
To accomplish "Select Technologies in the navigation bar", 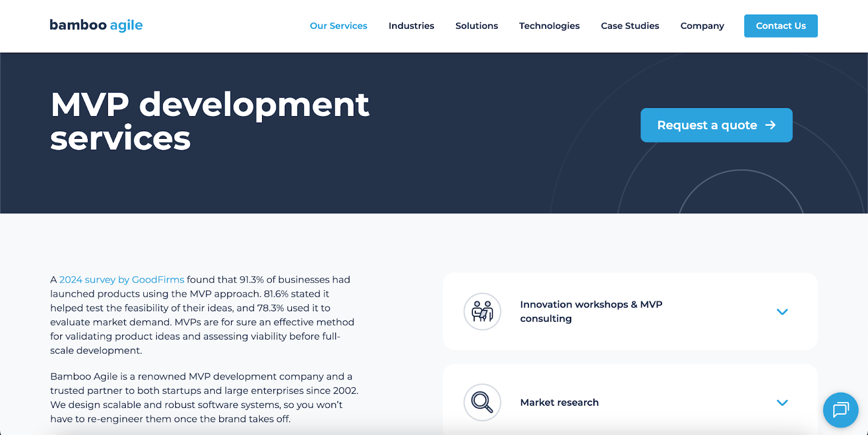I will [549, 26].
